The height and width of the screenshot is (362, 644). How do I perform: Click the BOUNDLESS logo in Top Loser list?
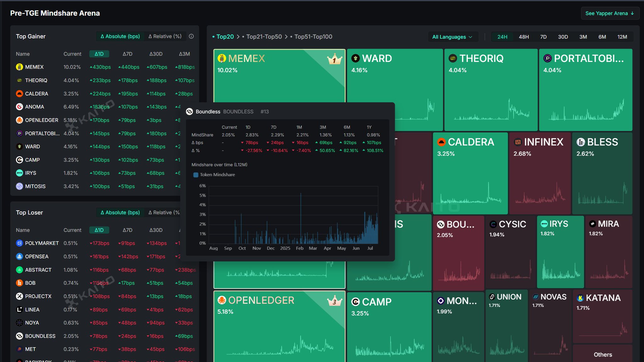pyautogui.click(x=19, y=336)
